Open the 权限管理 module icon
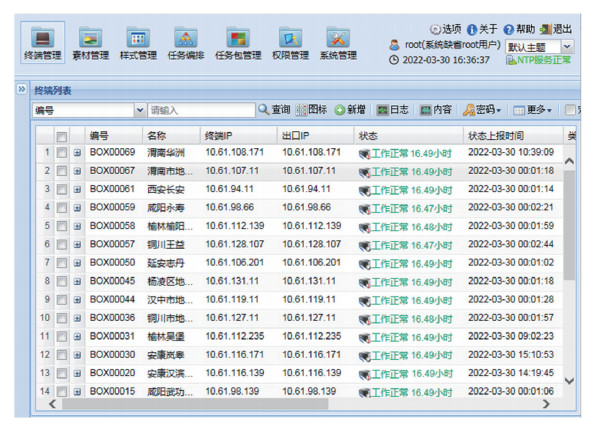This screenshot has height=427, width=606. [290, 42]
